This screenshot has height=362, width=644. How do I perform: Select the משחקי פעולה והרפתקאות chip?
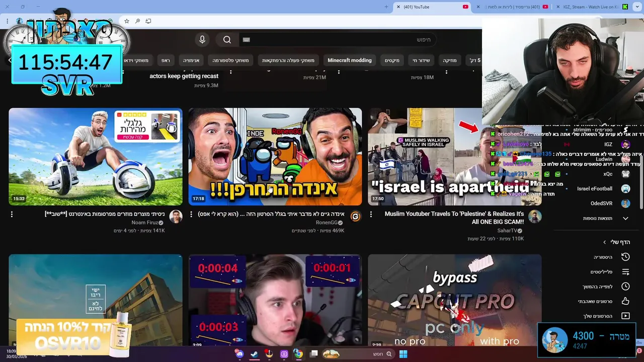(288, 60)
